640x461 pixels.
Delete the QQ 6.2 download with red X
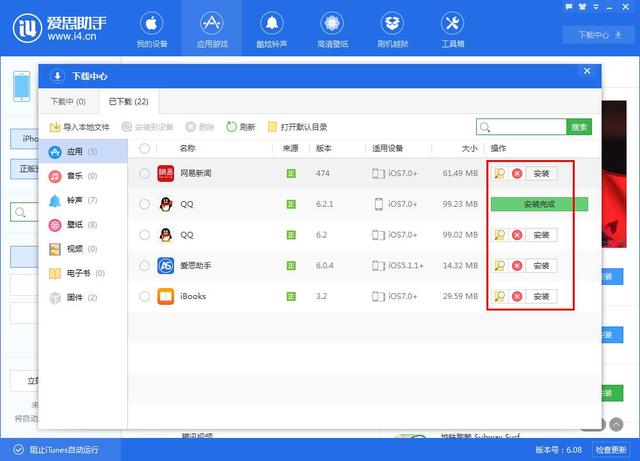coord(517,235)
